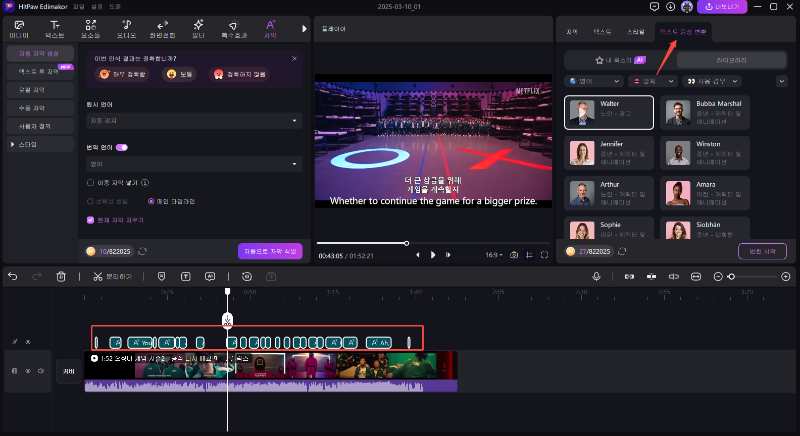Undo the last edit

(x=13, y=276)
